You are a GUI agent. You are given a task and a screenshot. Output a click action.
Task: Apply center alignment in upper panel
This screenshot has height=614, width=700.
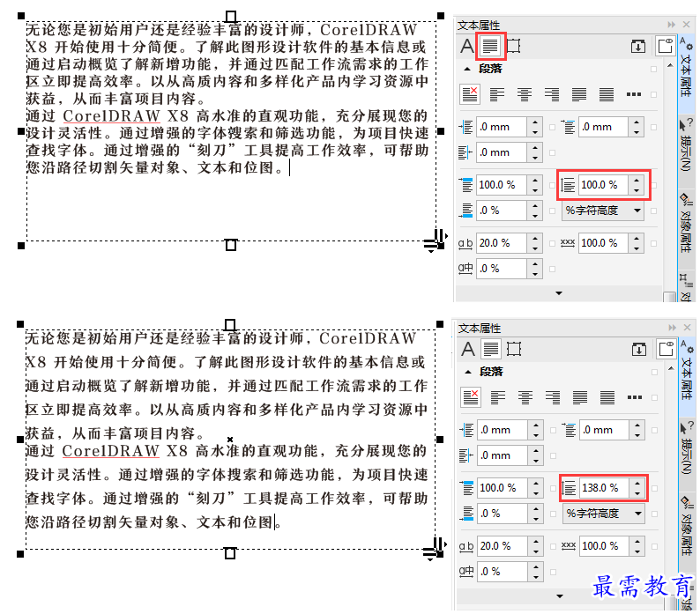click(524, 94)
